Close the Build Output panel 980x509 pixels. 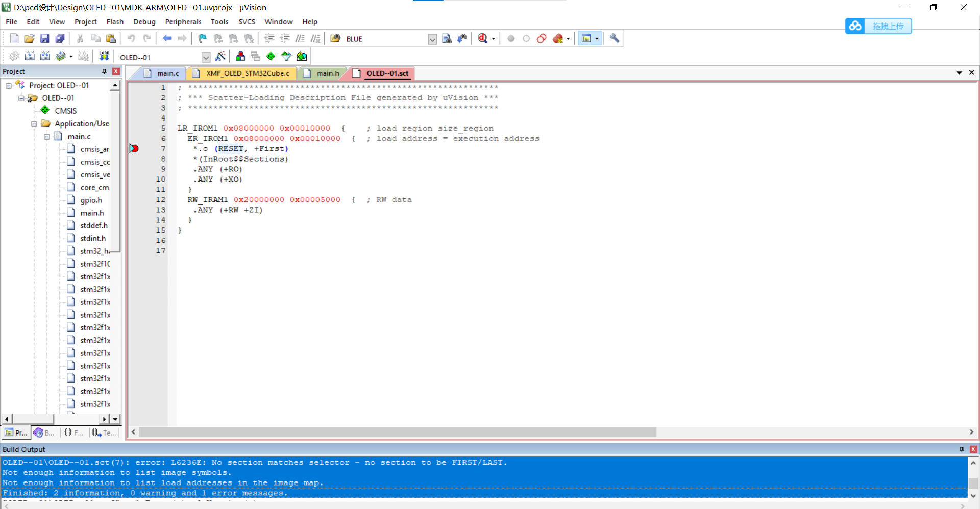pyautogui.click(x=973, y=449)
